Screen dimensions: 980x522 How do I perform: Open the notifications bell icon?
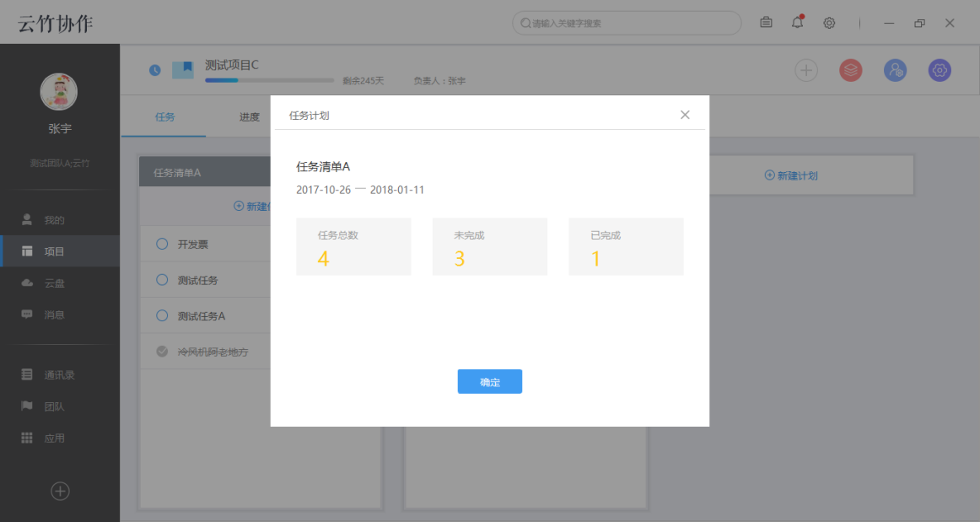click(x=796, y=23)
